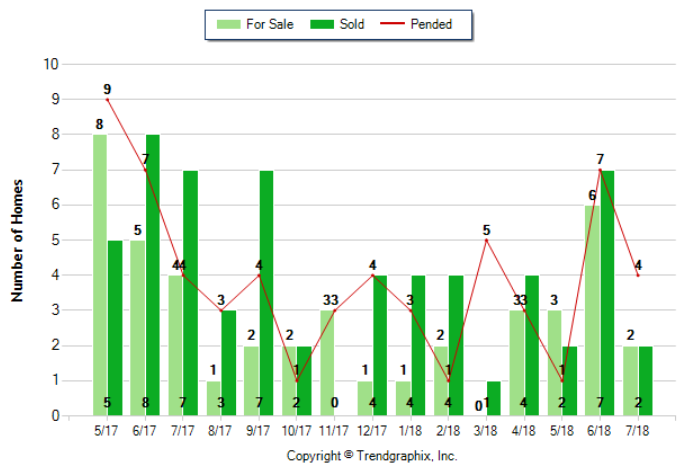
Task: Click the 3/18 Pended peak data point
Action: pyautogui.click(x=486, y=240)
